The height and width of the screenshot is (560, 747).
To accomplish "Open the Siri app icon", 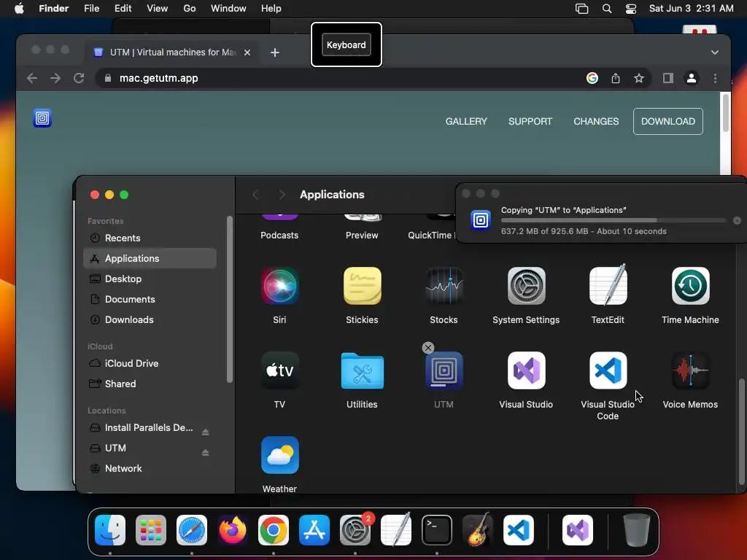I will 279,286.
